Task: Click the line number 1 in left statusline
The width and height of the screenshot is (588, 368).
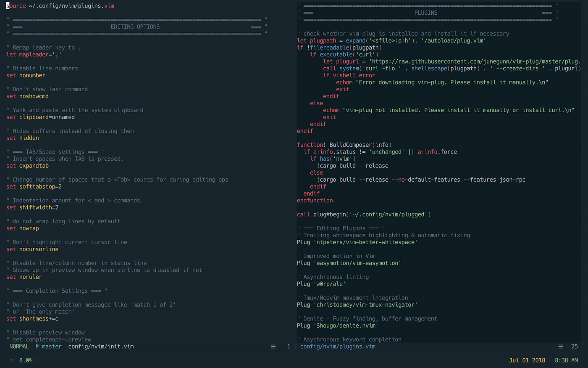Action: coord(289,346)
